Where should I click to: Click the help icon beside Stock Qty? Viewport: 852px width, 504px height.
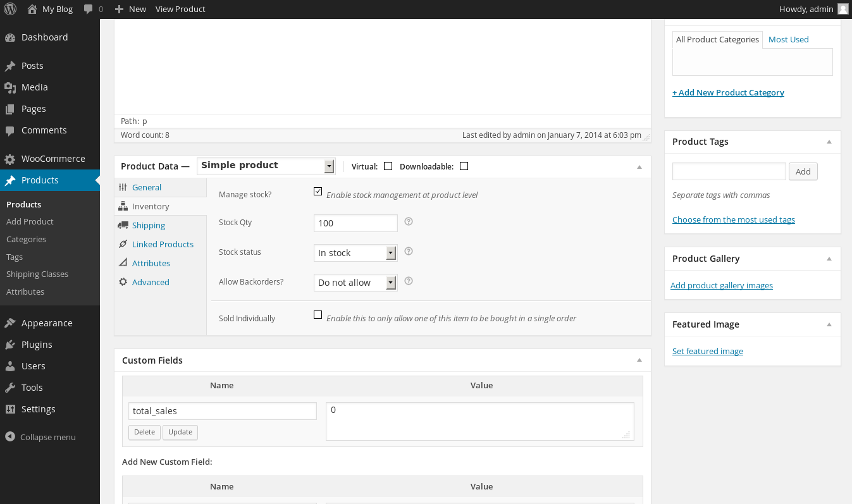(409, 222)
